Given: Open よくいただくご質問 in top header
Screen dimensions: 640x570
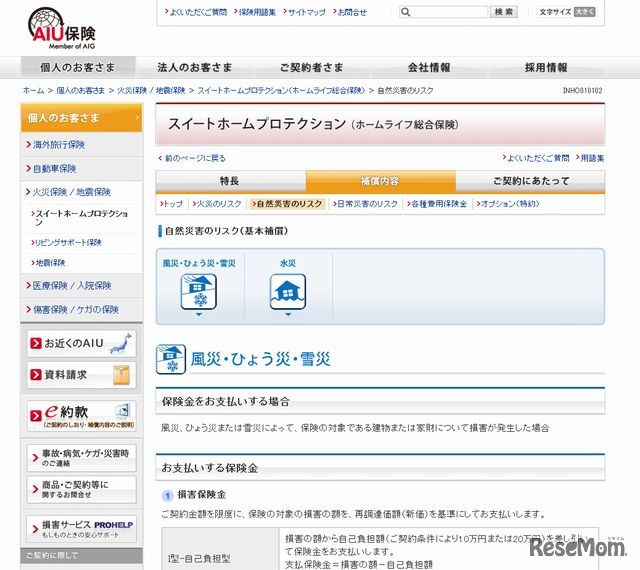Looking at the screenshot, I should click(196, 12).
